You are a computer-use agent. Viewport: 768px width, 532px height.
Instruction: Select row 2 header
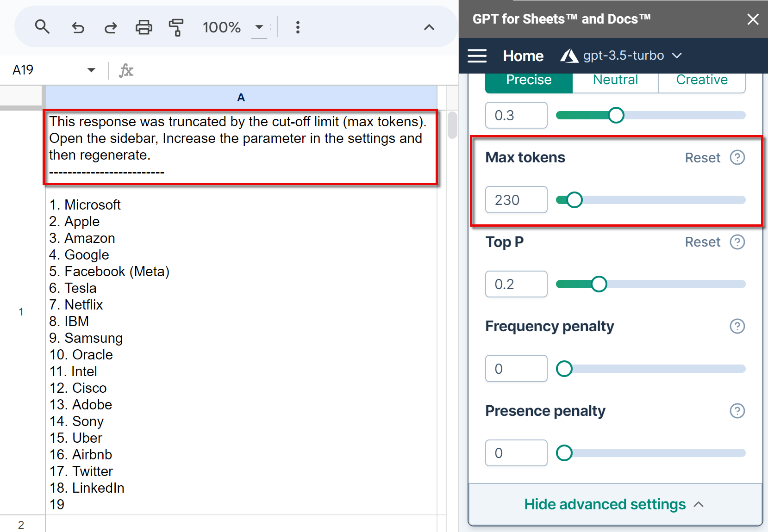(21, 525)
